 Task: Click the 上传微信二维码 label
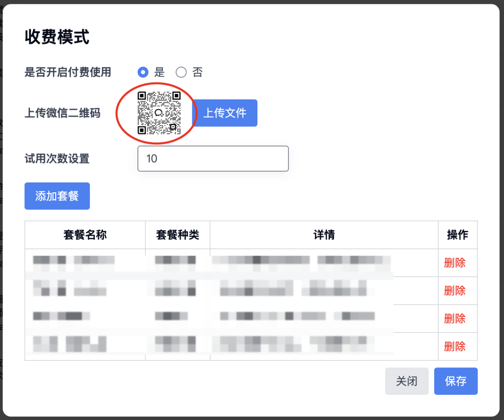coord(63,113)
